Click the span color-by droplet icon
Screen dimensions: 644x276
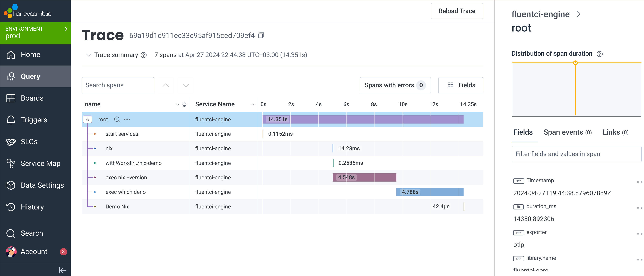(184, 104)
